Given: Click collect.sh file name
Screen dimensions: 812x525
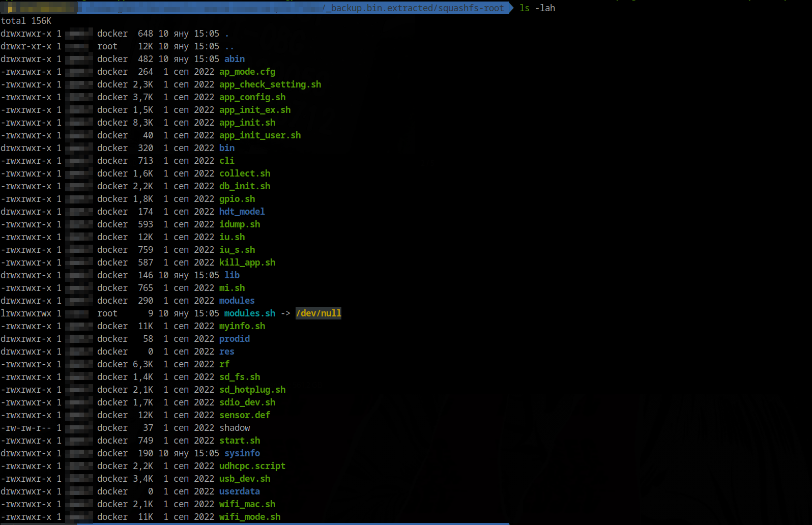Looking at the screenshot, I should [x=245, y=173].
